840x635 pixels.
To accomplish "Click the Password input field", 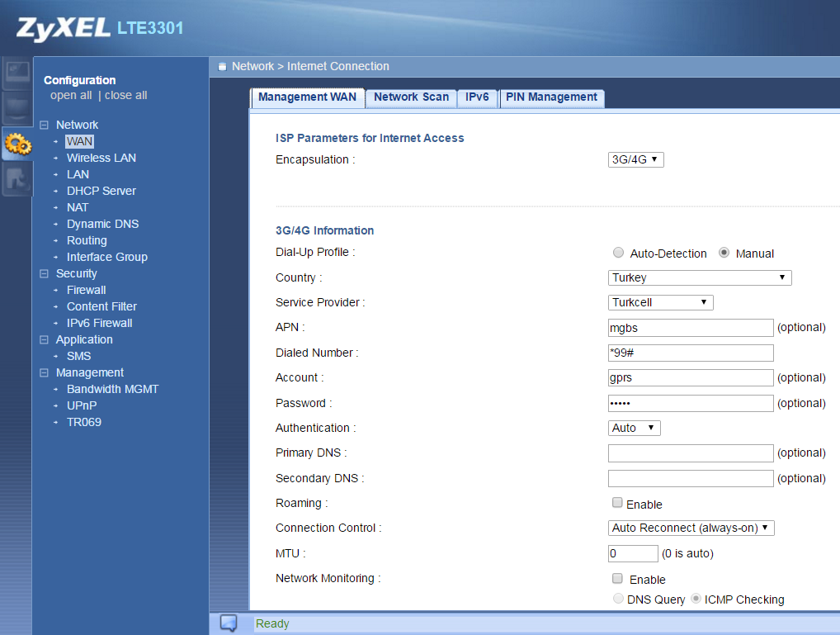I will tap(691, 403).
